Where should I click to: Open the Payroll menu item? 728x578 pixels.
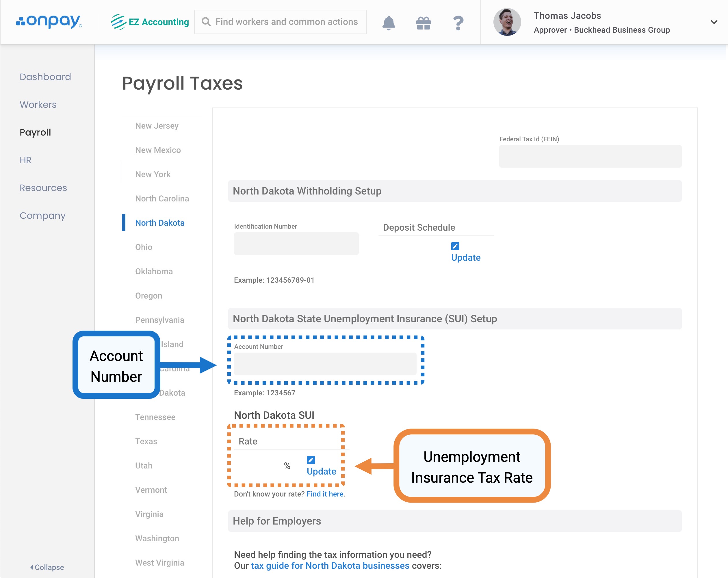[35, 132]
